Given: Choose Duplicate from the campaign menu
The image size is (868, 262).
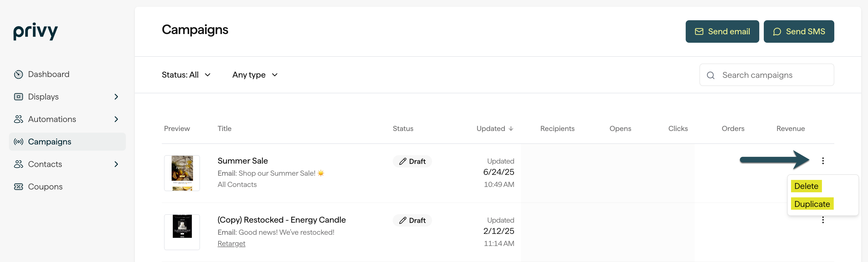Looking at the screenshot, I should tap(812, 204).
